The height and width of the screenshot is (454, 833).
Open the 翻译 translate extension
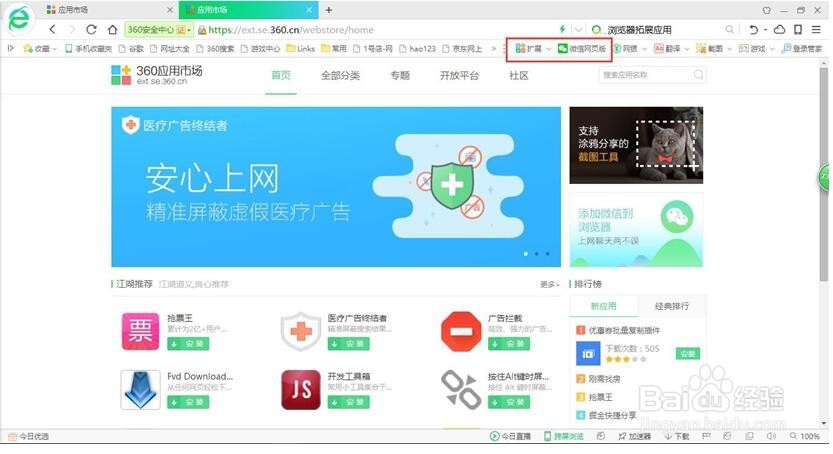click(667, 48)
